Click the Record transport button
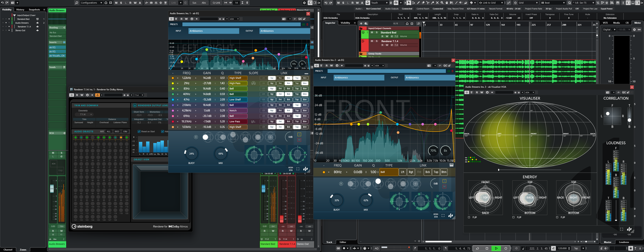Image resolution: width=644 pixels, height=252 pixels. click(x=506, y=248)
